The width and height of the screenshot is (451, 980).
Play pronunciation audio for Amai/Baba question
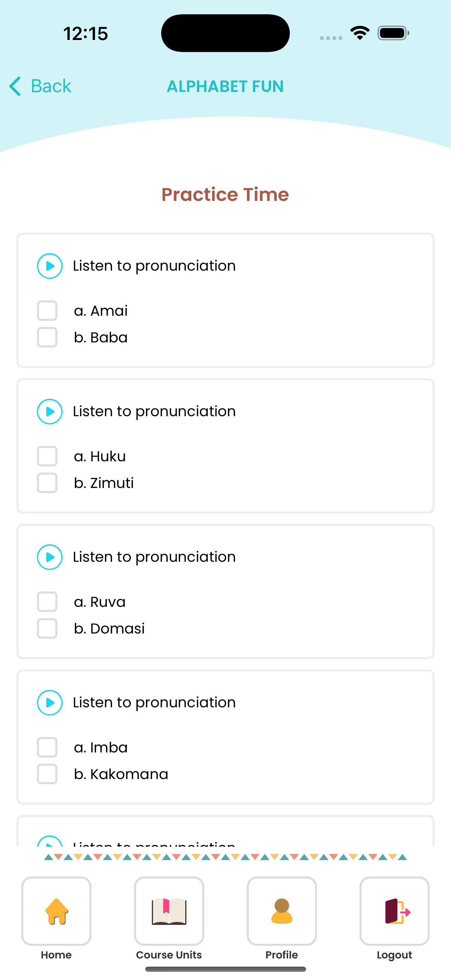(x=50, y=266)
